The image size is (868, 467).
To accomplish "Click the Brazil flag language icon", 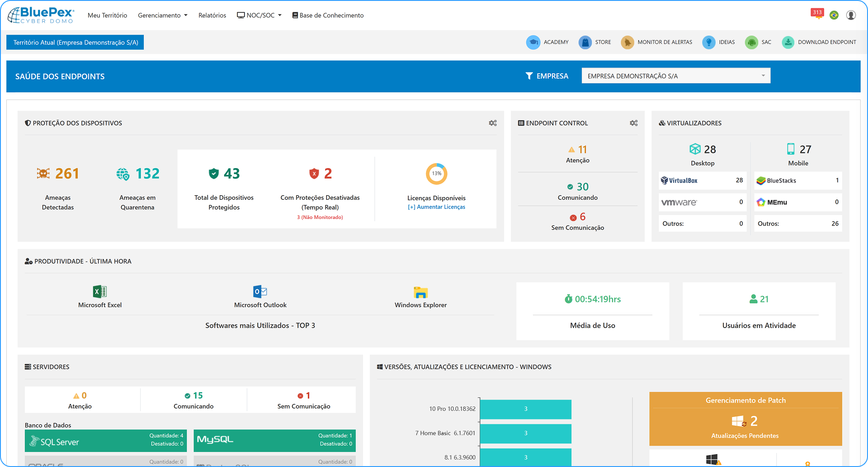I will [834, 15].
